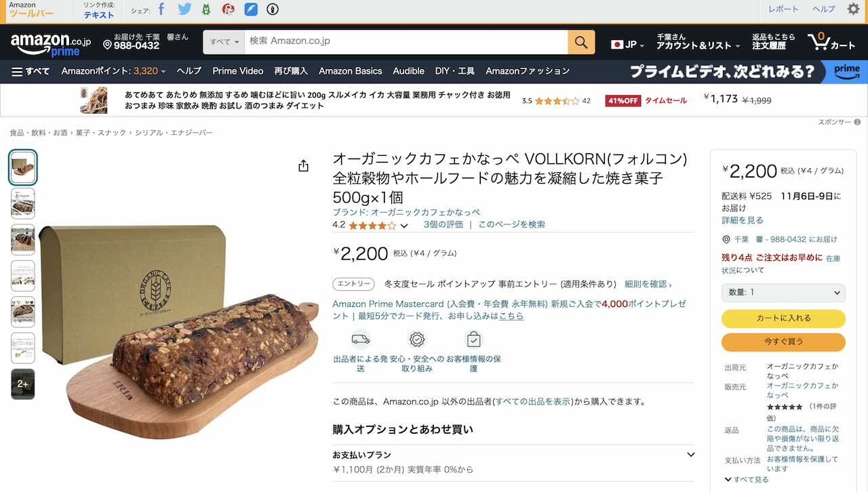Open the 3個の評価 reviews link

click(443, 224)
